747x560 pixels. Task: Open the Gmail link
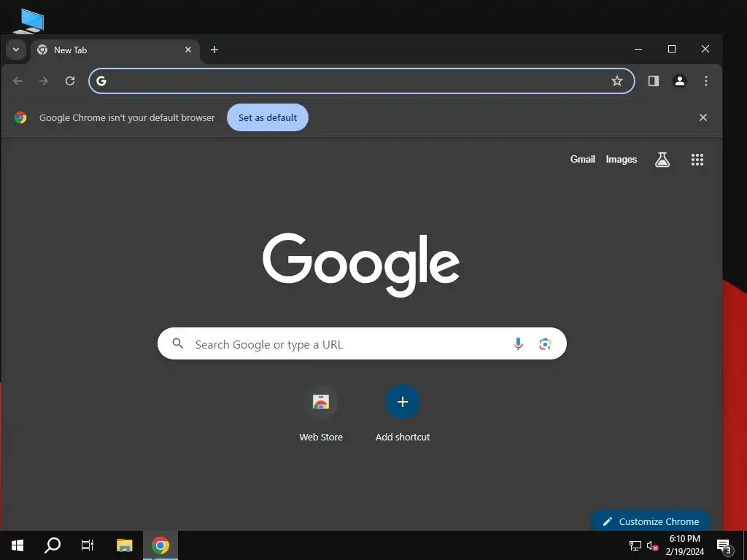(583, 159)
